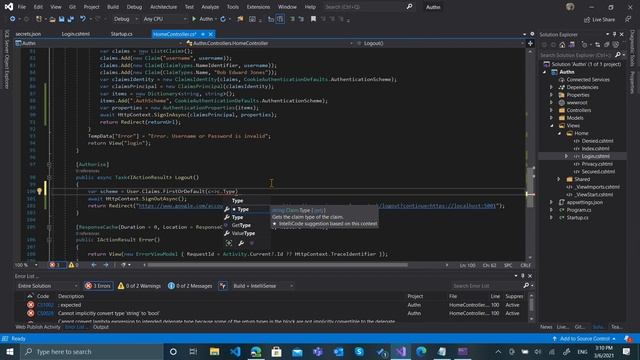
Task: Open Visual Studio Code from taskbar
Action: (x=235, y=351)
